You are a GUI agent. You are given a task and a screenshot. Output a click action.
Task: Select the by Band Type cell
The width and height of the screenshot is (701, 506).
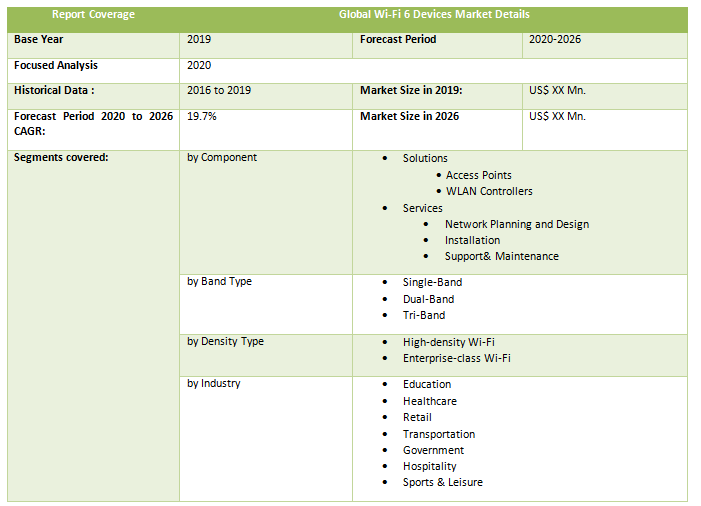click(219, 282)
